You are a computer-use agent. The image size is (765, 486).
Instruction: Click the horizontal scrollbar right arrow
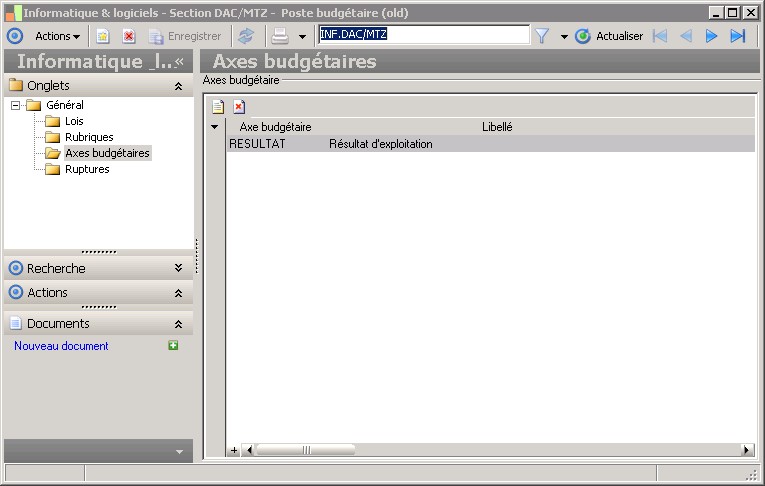747,450
